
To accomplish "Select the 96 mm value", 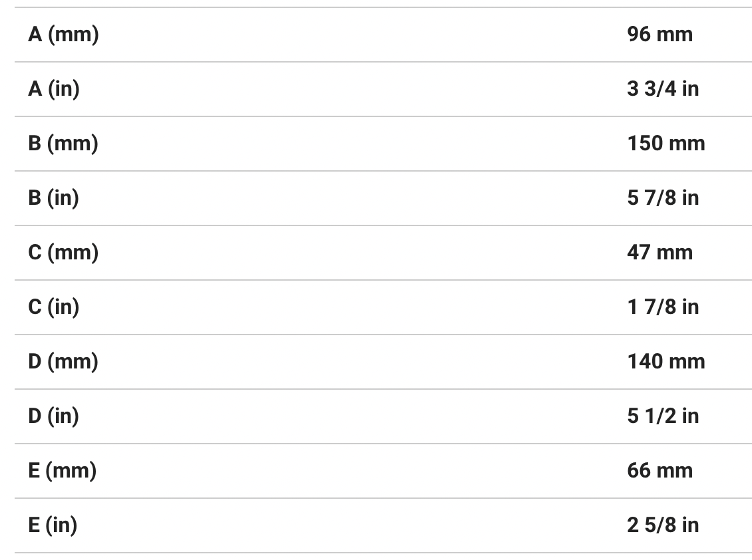I will click(x=659, y=34).
